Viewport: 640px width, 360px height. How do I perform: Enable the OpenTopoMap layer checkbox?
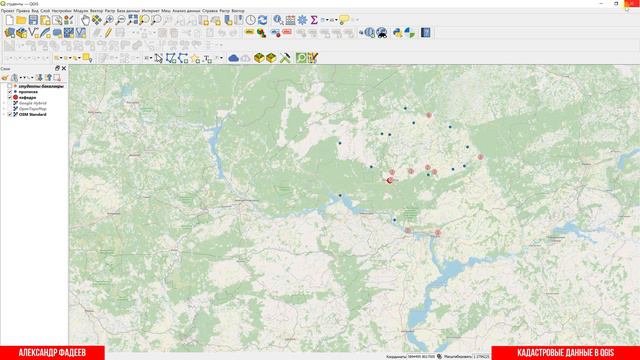tap(10, 109)
